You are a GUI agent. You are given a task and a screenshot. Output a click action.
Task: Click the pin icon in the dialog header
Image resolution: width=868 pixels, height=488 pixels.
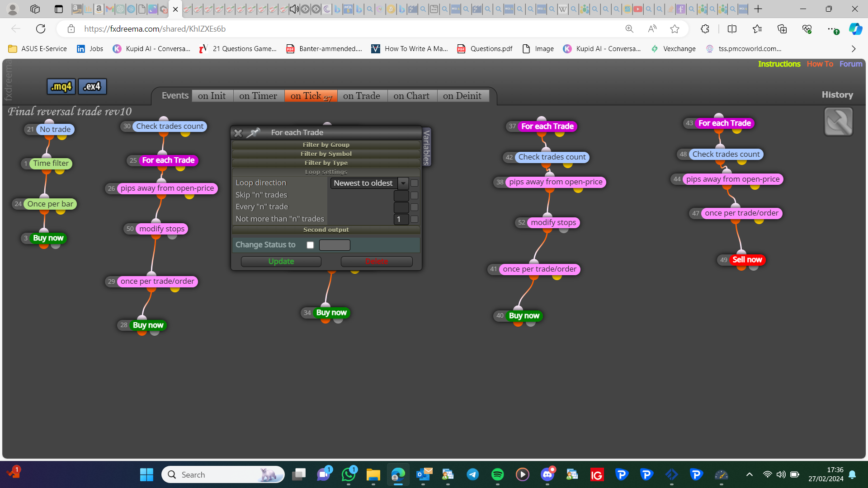(253, 132)
